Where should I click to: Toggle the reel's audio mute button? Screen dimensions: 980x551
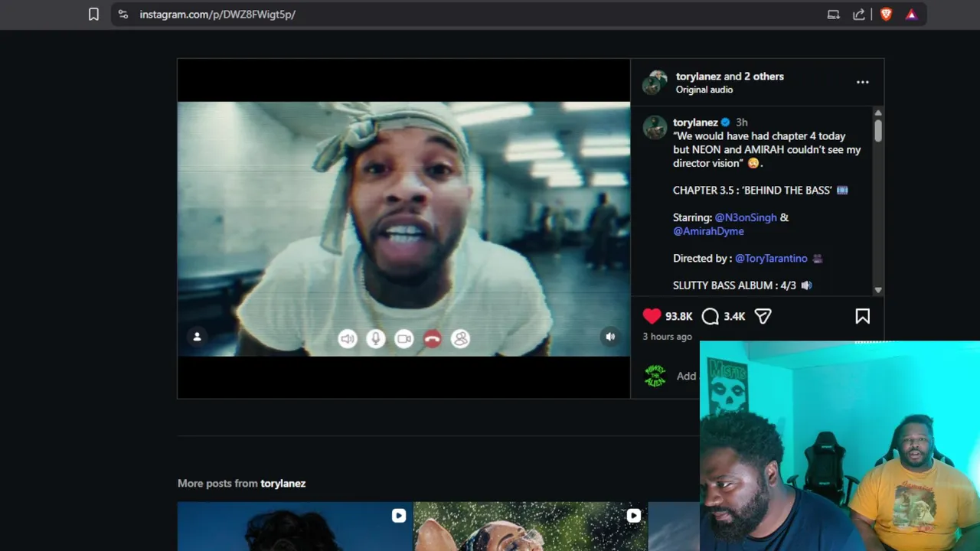[x=610, y=337]
